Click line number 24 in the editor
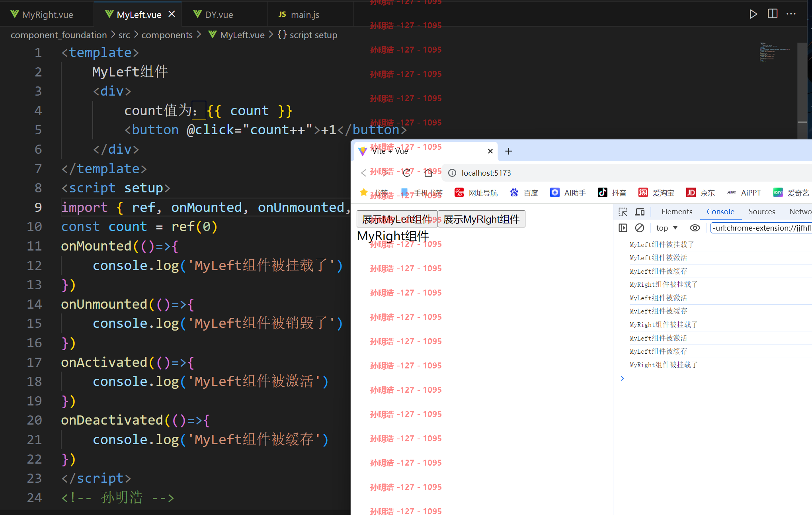 point(34,497)
